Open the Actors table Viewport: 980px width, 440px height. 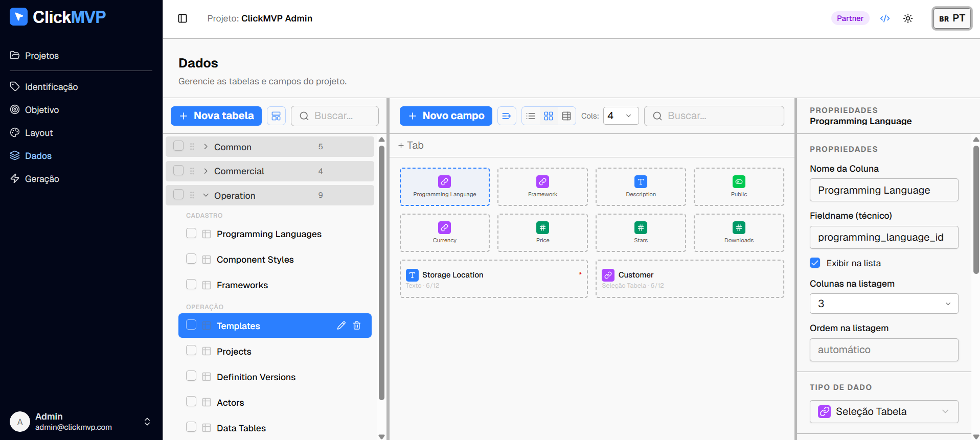pos(231,403)
